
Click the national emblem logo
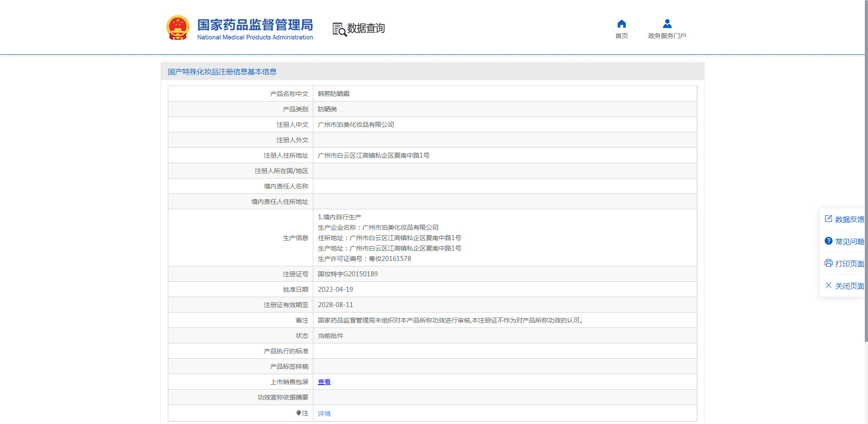178,28
